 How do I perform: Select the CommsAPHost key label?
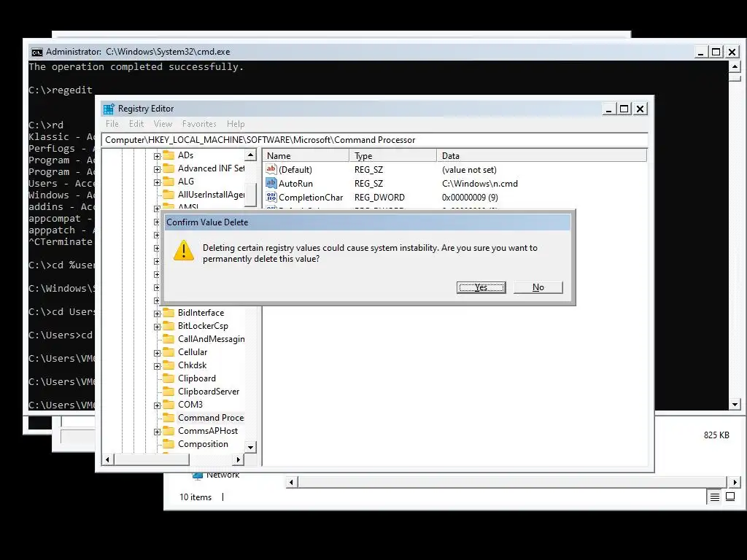(x=208, y=430)
